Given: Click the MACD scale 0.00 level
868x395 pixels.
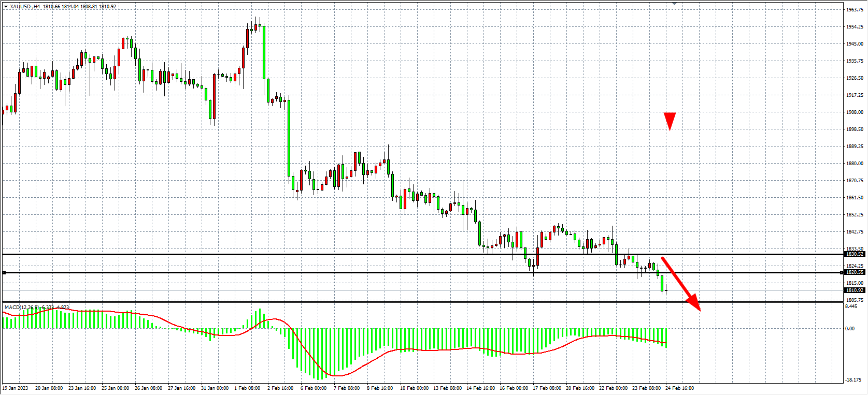Looking at the screenshot, I should tap(850, 329).
